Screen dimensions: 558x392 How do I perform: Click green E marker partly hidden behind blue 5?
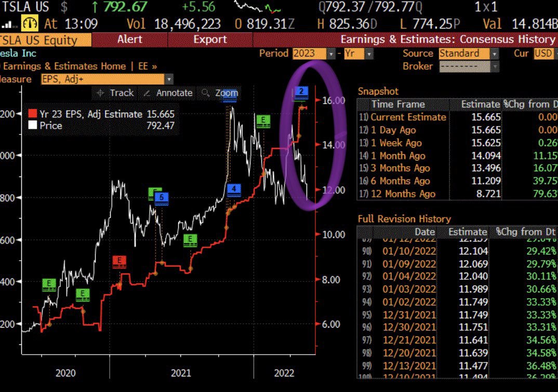tap(152, 193)
